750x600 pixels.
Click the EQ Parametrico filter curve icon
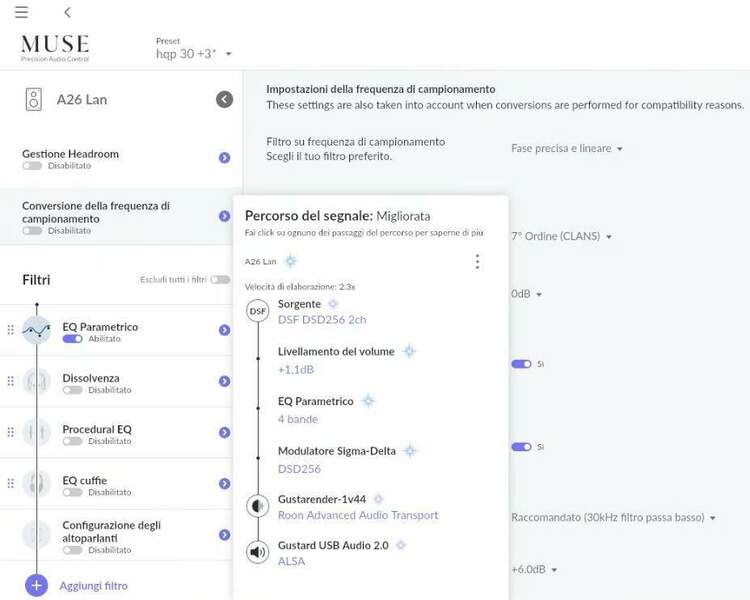tap(37, 331)
